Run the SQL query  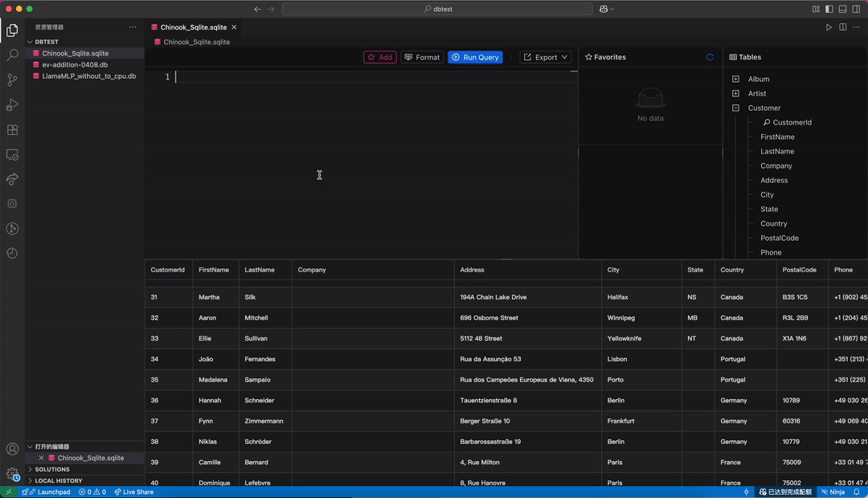tap(475, 57)
